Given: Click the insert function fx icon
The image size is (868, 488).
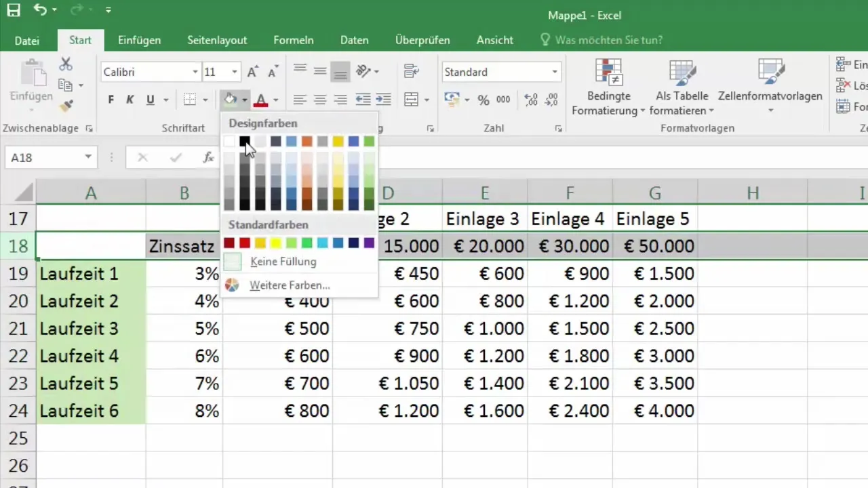Looking at the screenshot, I should click(209, 157).
